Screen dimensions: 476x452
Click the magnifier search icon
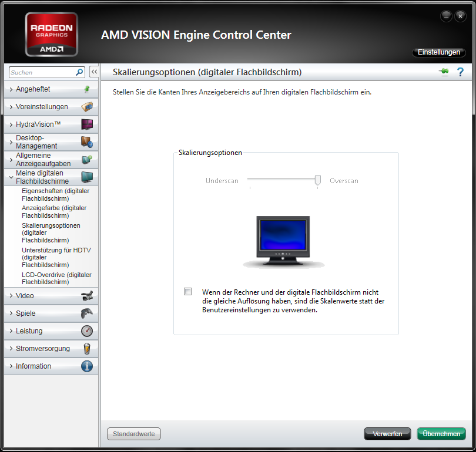79,72
